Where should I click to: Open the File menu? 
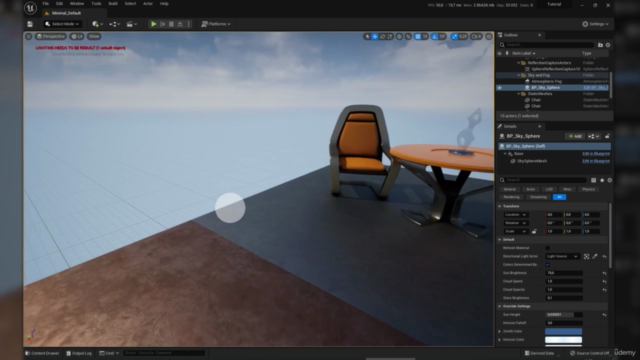pyautogui.click(x=46, y=4)
